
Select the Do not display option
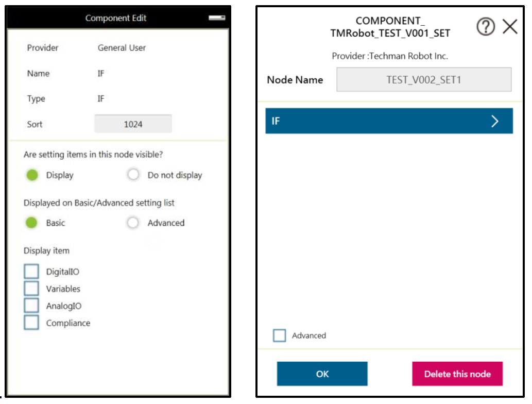click(133, 175)
